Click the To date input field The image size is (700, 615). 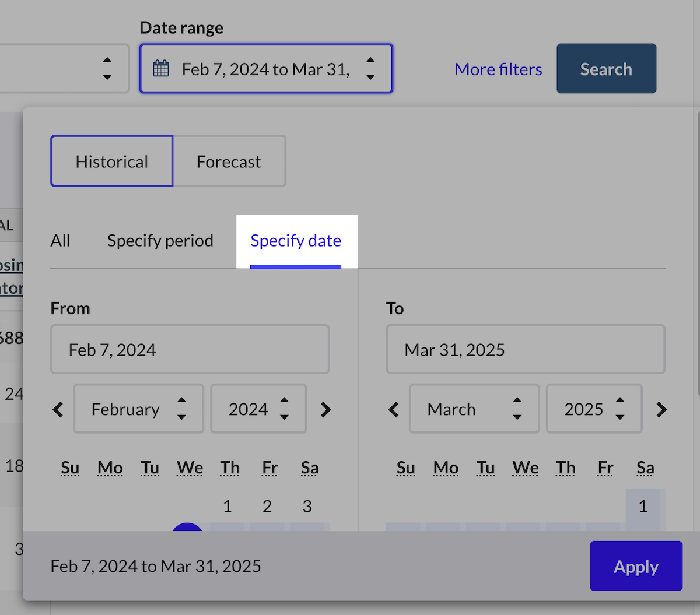tap(525, 350)
